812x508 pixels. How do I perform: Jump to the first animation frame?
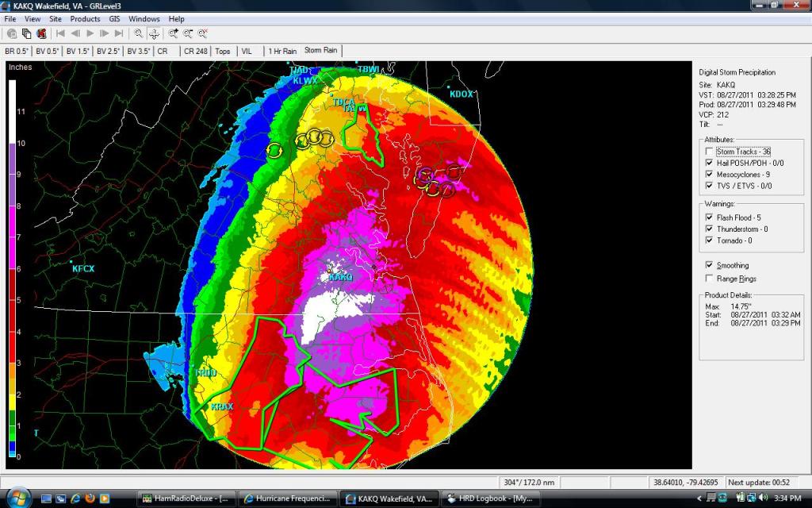pos(60,33)
